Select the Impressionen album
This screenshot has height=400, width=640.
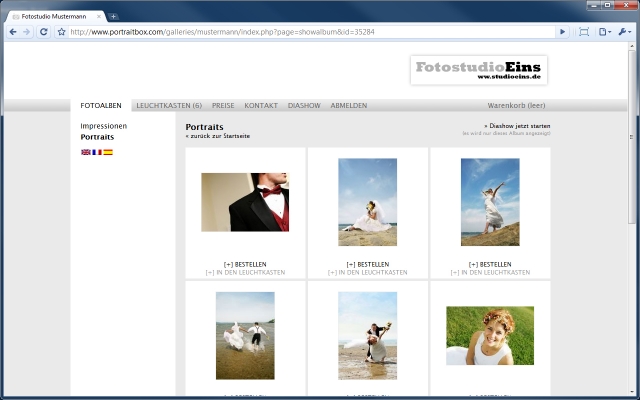(x=104, y=126)
